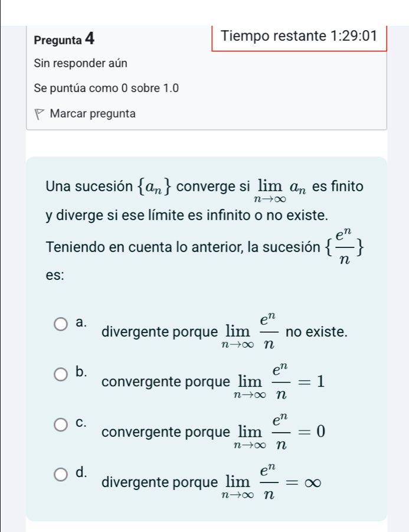Click the flag icon beside Marcar pregunta

[x=40, y=114]
